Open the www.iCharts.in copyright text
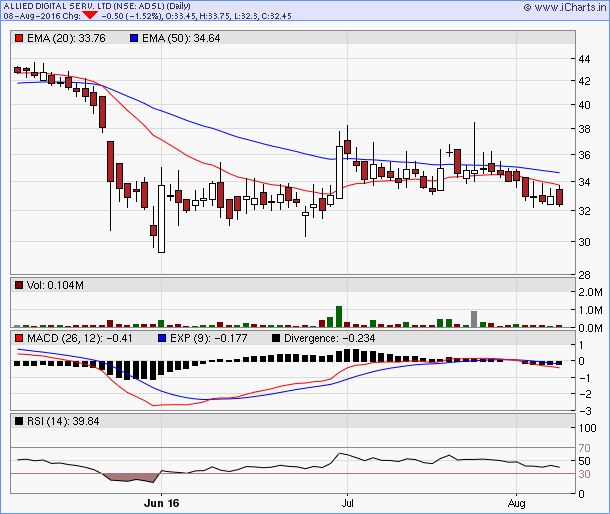This screenshot has width=610, height=514. click(x=566, y=7)
